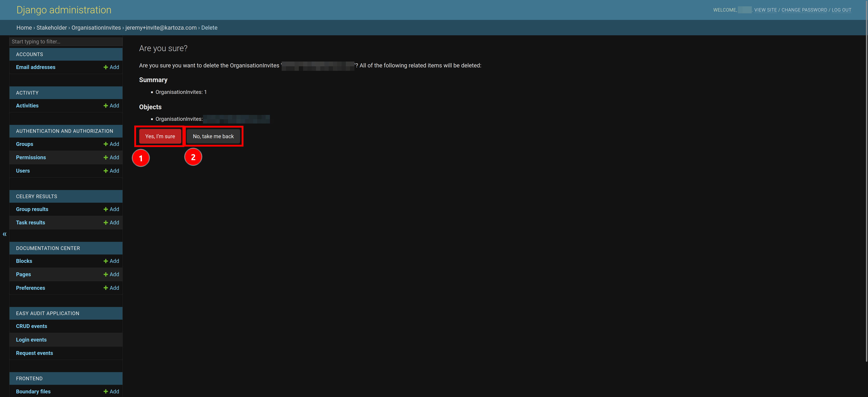Add a new Blocks entry

pos(111,261)
